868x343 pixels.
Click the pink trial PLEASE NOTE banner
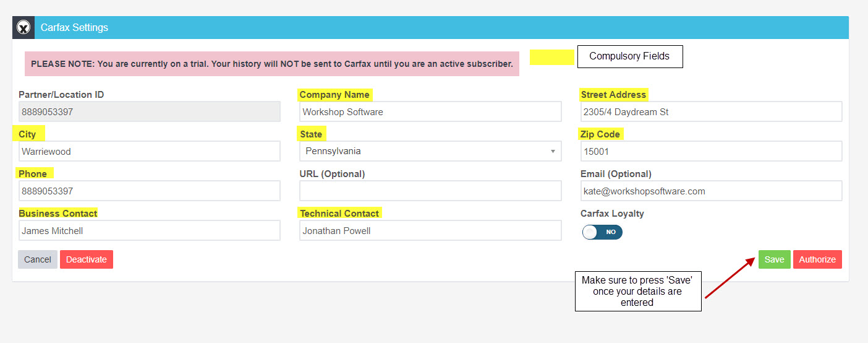[x=272, y=64]
